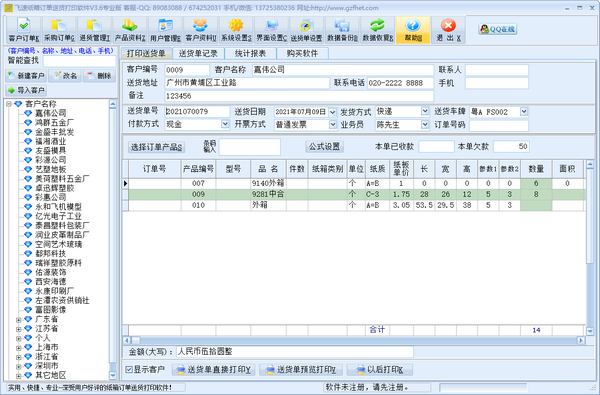Click the 送货单号 input field
The width and height of the screenshot is (600, 395).
[x=197, y=112]
